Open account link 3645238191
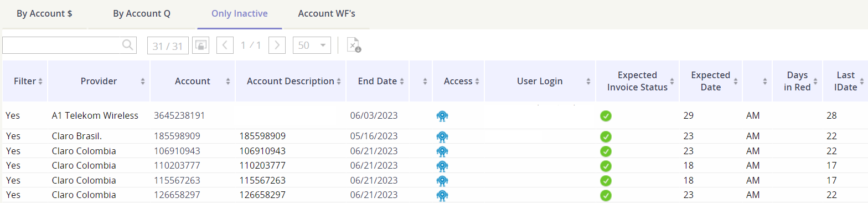This screenshot has height=203, width=868. [179, 115]
